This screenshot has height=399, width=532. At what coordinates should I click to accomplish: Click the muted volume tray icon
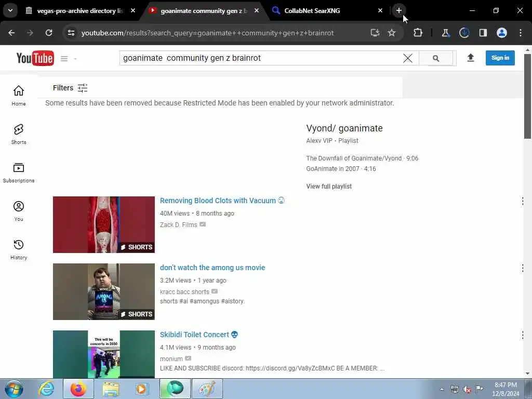[x=467, y=389]
